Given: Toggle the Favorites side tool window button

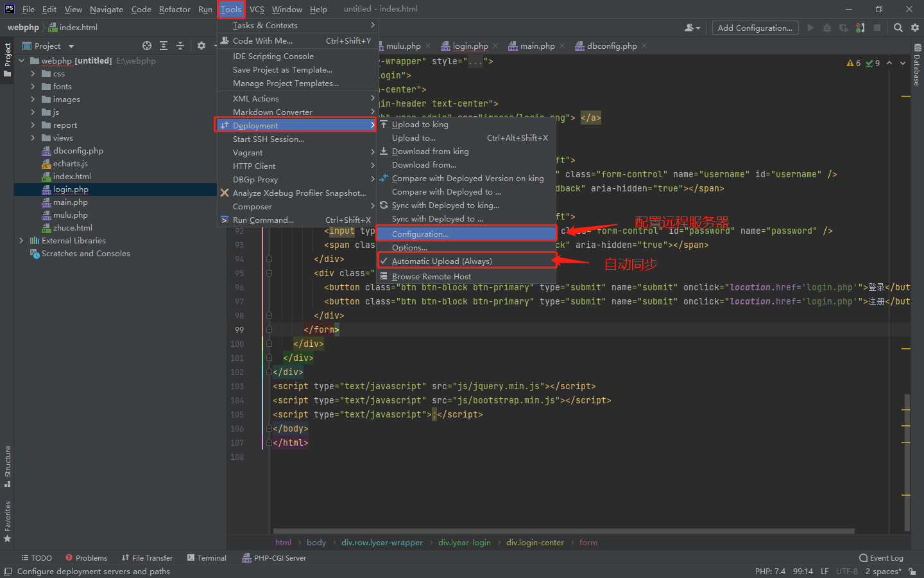Looking at the screenshot, I should pos(8,521).
